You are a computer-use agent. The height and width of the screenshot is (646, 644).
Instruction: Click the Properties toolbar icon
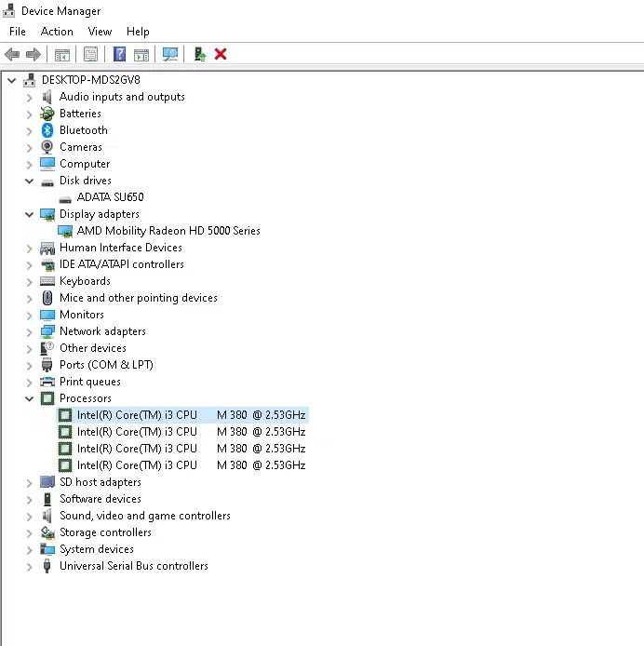point(90,54)
